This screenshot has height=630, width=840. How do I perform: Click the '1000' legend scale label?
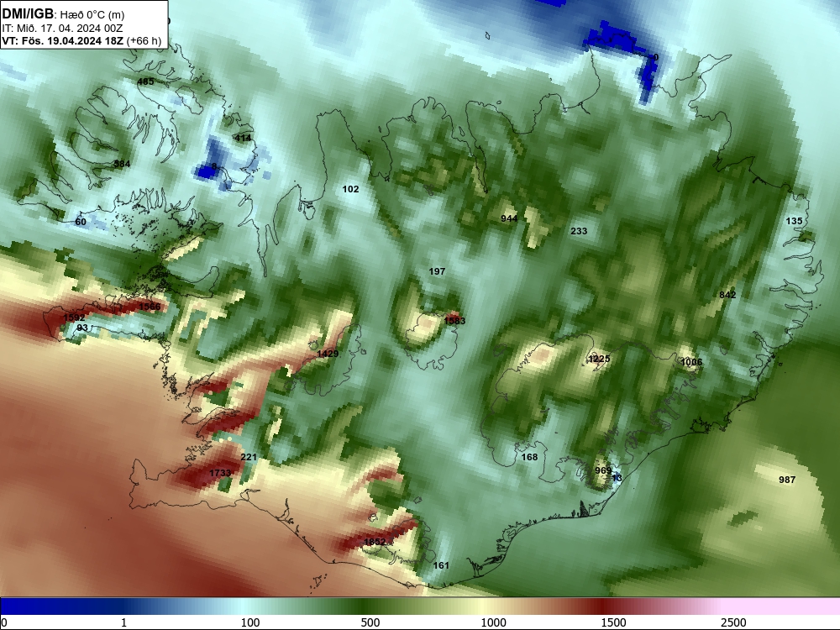pos(493,622)
